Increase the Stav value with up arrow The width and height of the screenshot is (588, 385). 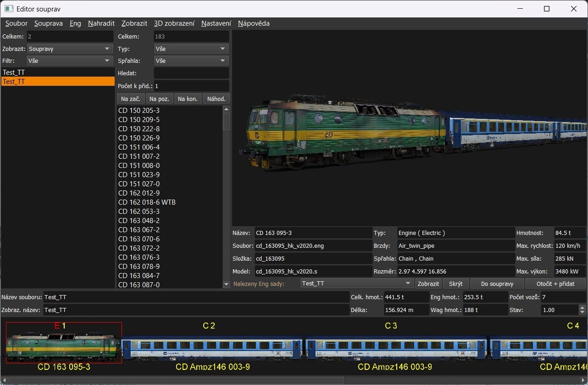(582, 307)
